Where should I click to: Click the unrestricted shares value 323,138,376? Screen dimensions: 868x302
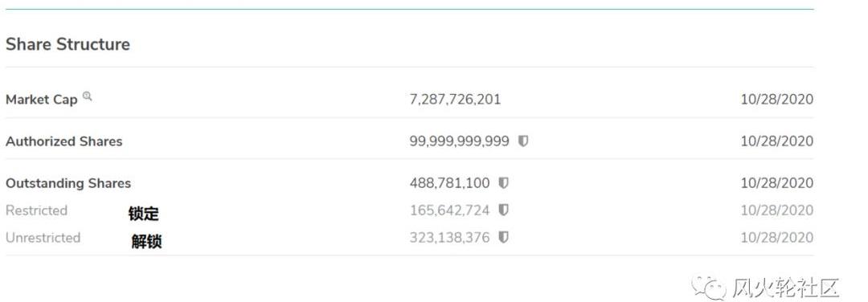[449, 237]
